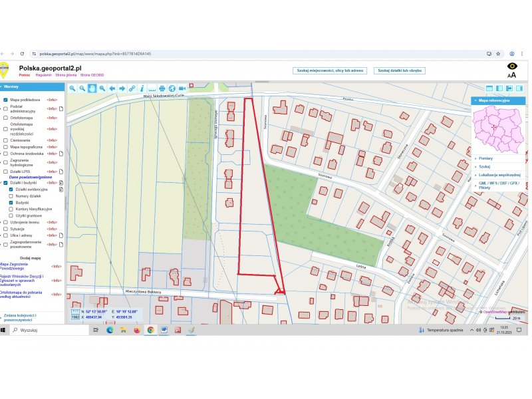The height and width of the screenshot is (399, 532).
Task: Click the info identify tool icon
Action: point(142,88)
